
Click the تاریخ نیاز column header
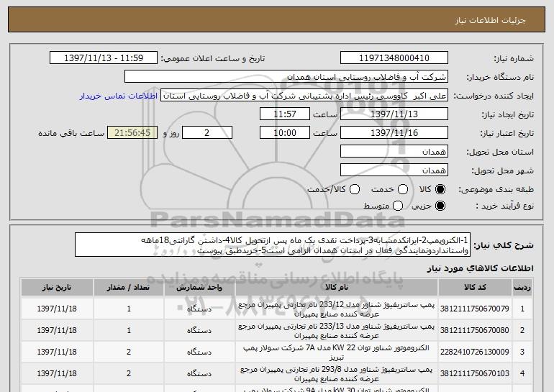click(x=57, y=288)
